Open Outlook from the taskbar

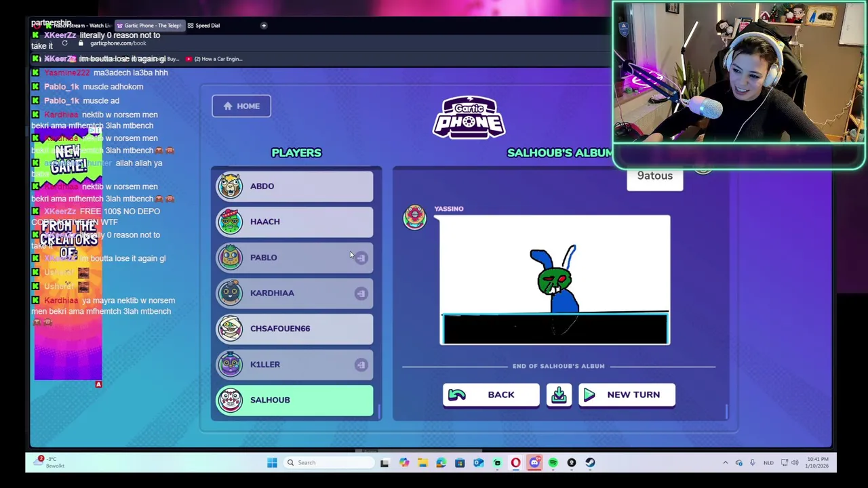478,463
